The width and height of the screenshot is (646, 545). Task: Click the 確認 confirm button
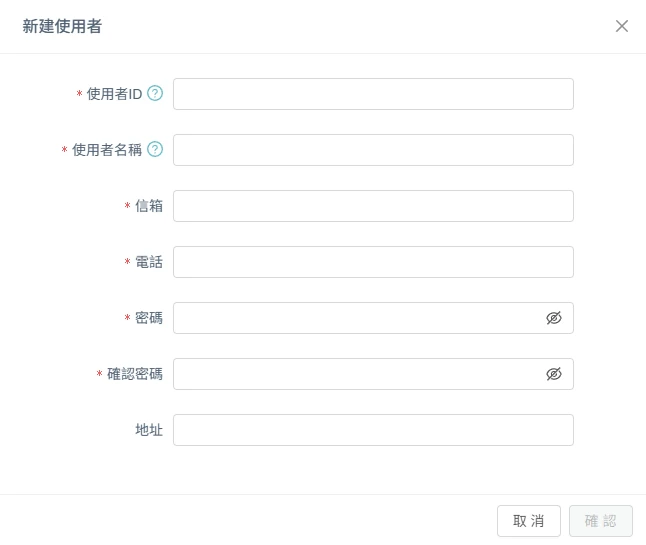[601, 521]
